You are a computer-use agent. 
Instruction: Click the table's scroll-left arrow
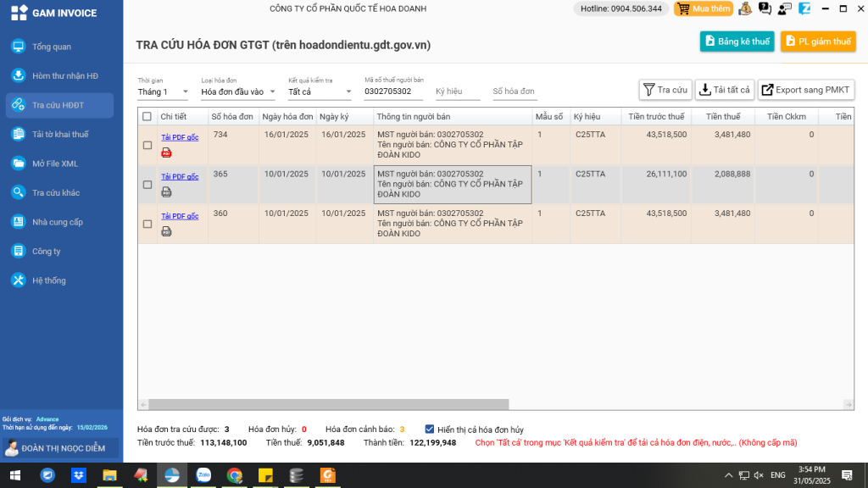pos(143,404)
